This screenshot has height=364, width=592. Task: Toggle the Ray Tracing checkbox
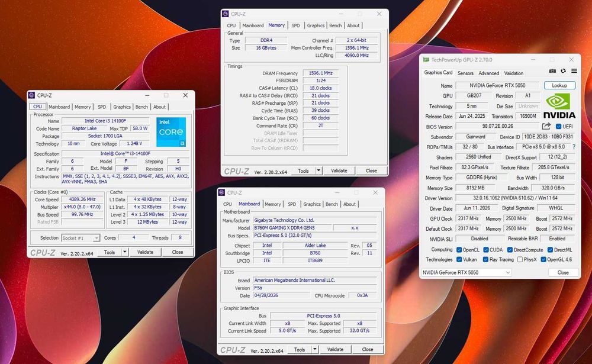(486, 260)
